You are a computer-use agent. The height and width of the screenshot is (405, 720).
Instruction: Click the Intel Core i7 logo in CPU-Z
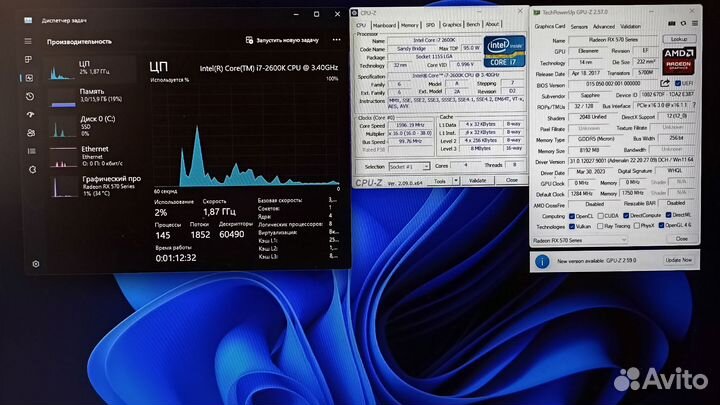(x=504, y=51)
